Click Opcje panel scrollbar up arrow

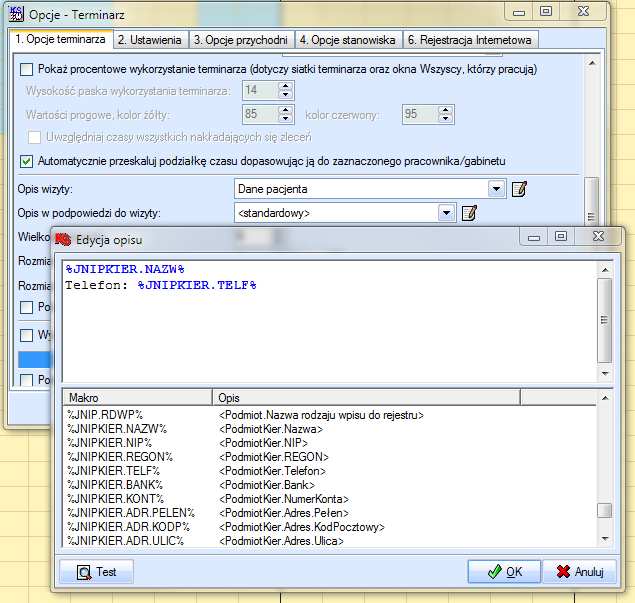592,63
